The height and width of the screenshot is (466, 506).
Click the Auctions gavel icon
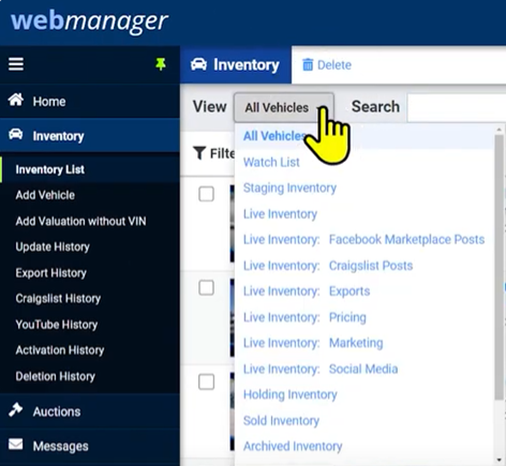(15, 410)
